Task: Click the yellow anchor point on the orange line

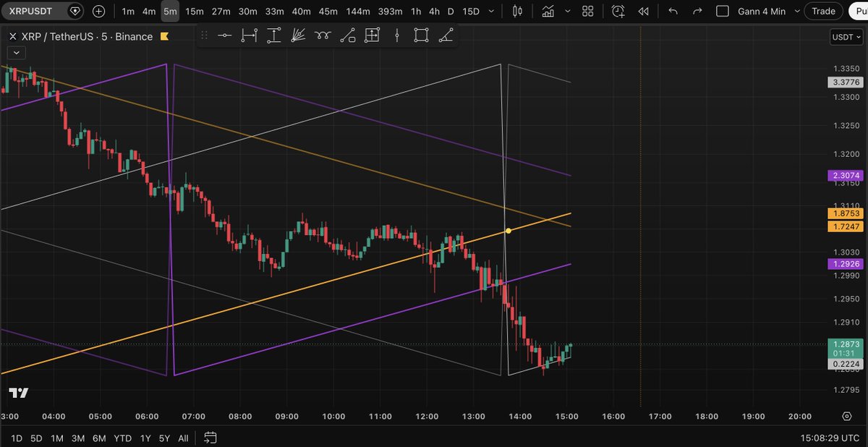Action: point(509,231)
